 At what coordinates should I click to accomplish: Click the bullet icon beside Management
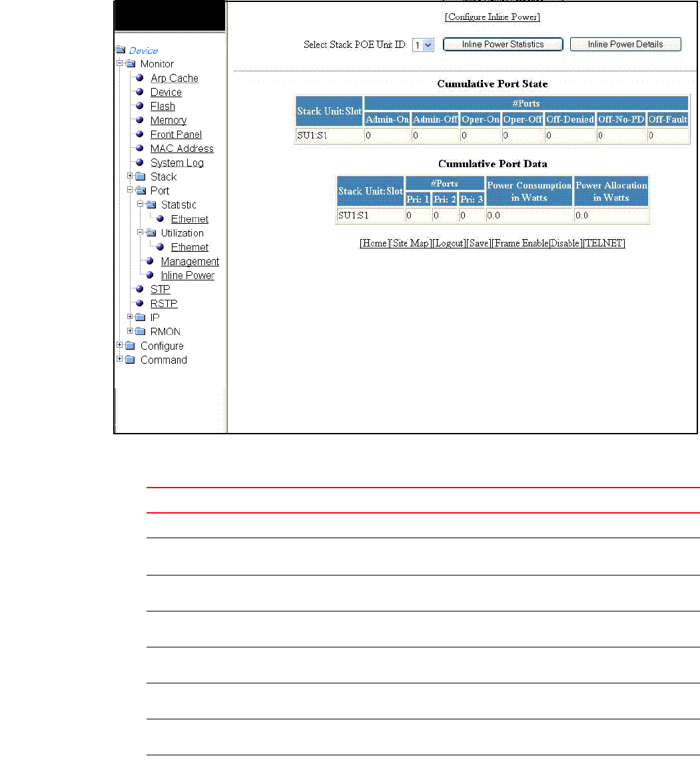[x=150, y=261]
